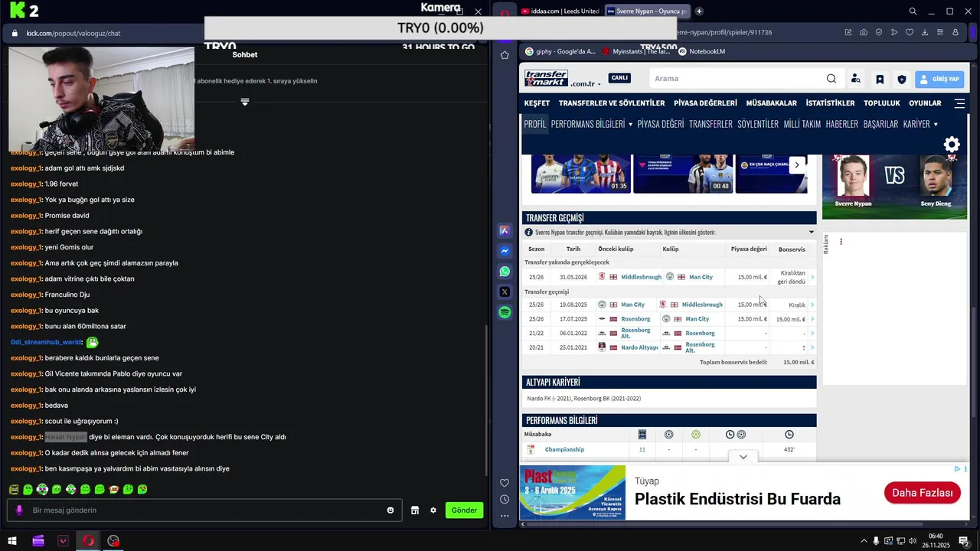
Task: Open the Transfermarkt watchlist bookmark icon
Action: click(x=880, y=79)
